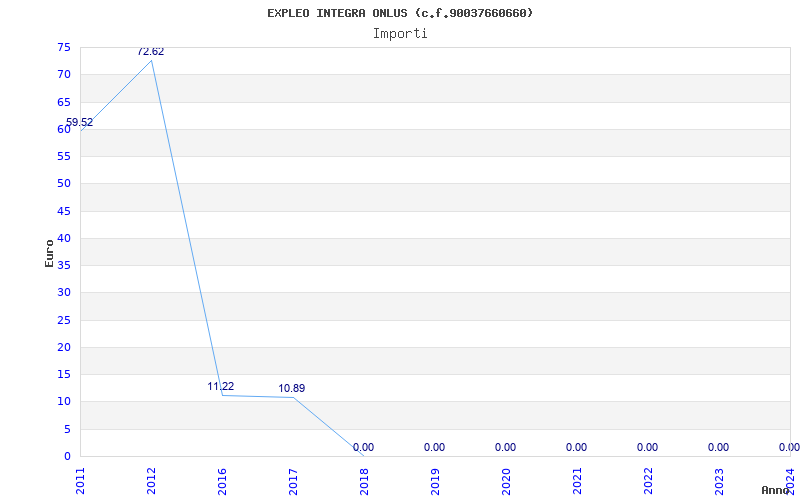Select the Euro y-axis title
Screen dimensions: 800x500
[x=49, y=252]
